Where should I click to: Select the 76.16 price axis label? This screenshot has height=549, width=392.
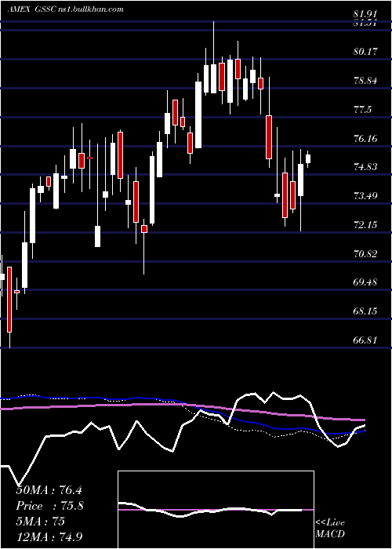[366, 139]
